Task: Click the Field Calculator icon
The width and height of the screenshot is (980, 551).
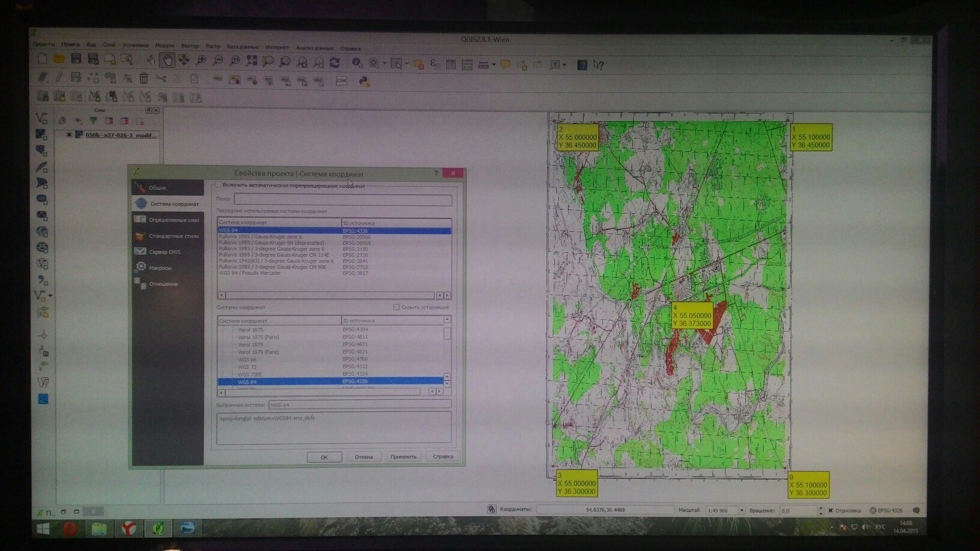Action: pyautogui.click(x=467, y=64)
